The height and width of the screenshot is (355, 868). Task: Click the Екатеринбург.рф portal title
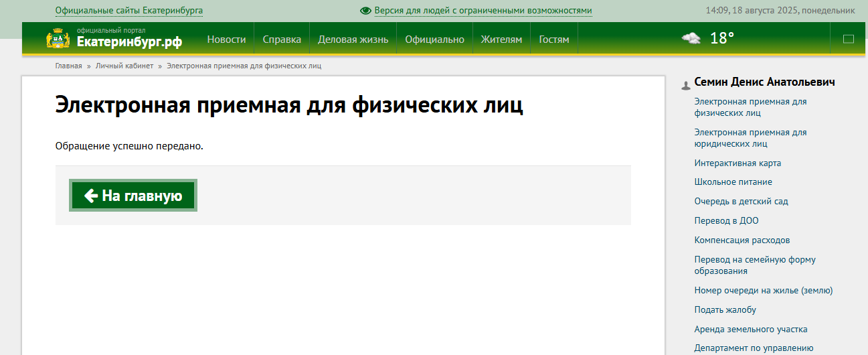[129, 42]
